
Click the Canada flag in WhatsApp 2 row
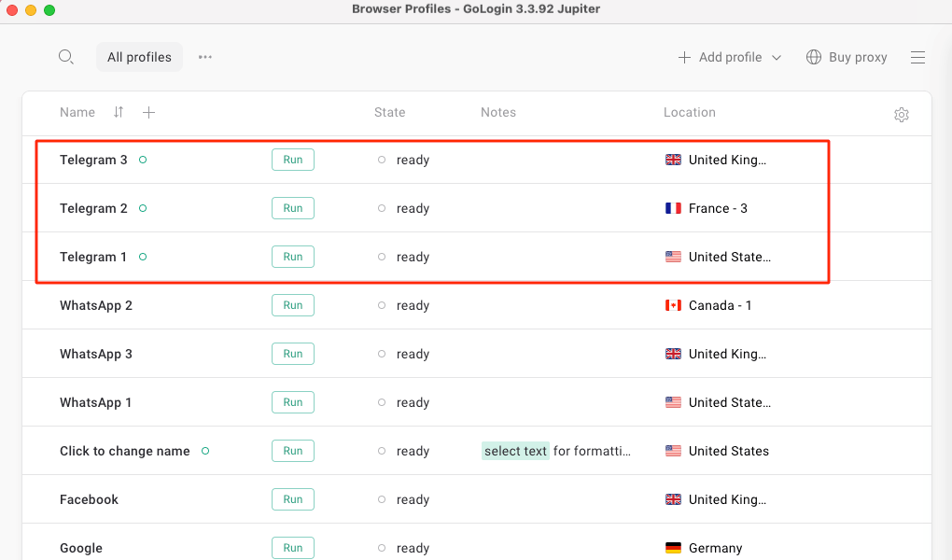[673, 305]
